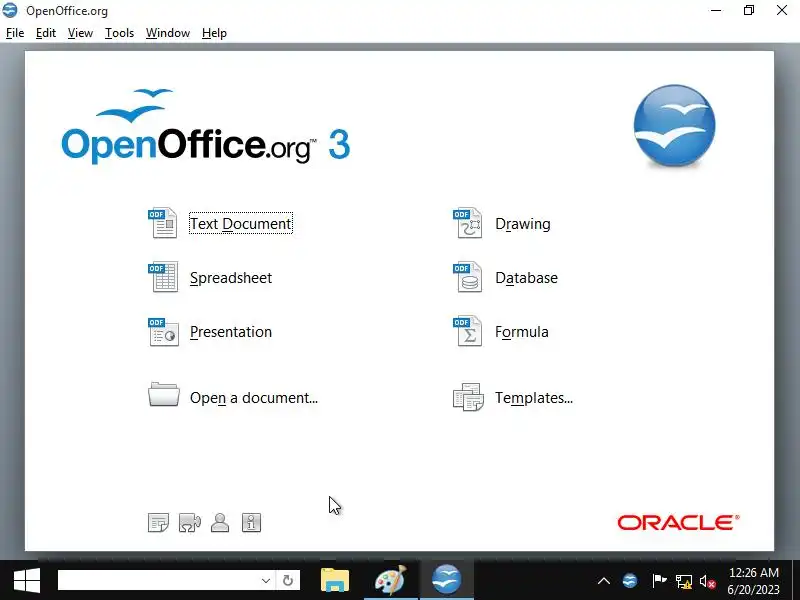Click the Templates... label
This screenshot has height=600, width=800.
coord(534,397)
